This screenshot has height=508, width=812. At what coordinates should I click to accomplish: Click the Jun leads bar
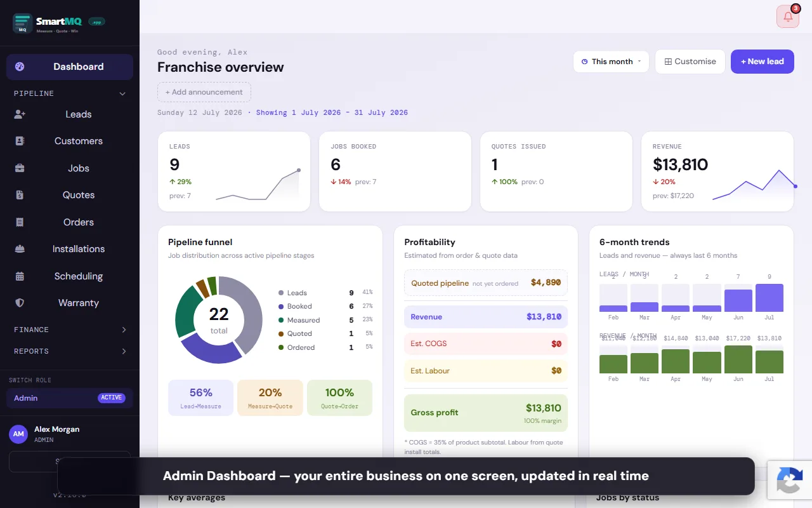pos(738,301)
